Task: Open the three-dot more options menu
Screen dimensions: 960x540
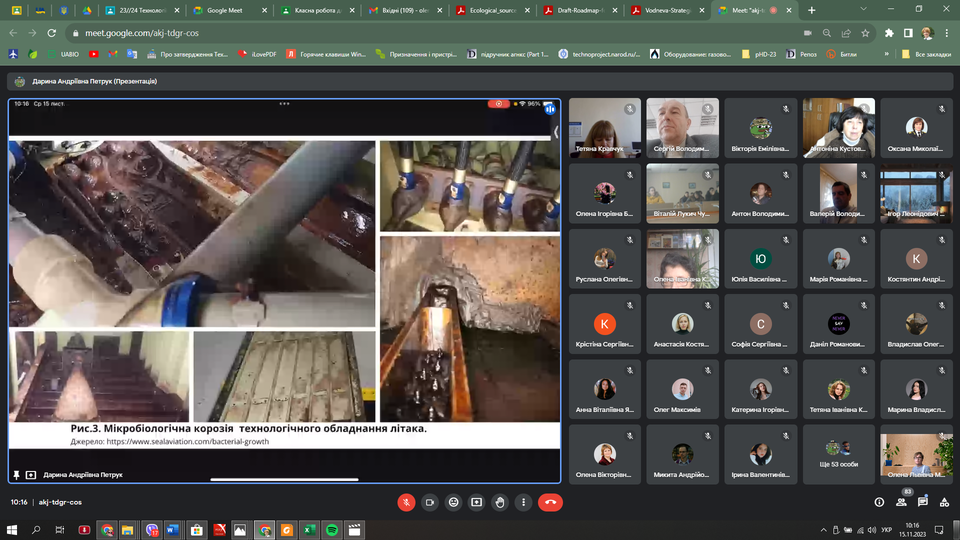Action: (523, 502)
